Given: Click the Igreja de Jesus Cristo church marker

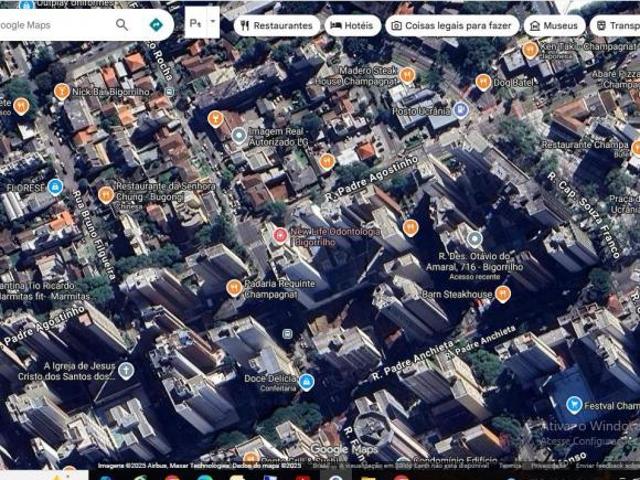Looking at the screenshot, I should [126, 371].
